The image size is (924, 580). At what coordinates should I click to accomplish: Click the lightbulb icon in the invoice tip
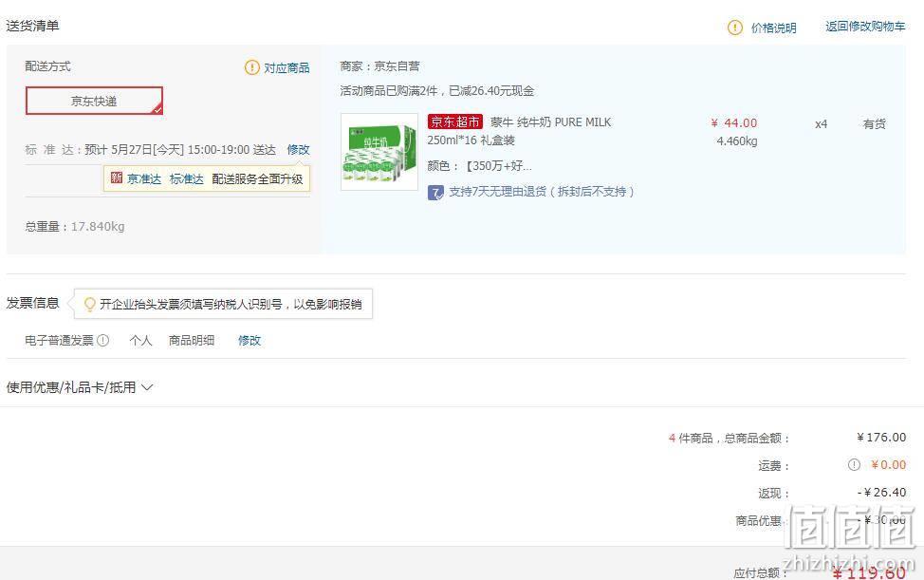pyautogui.click(x=89, y=304)
